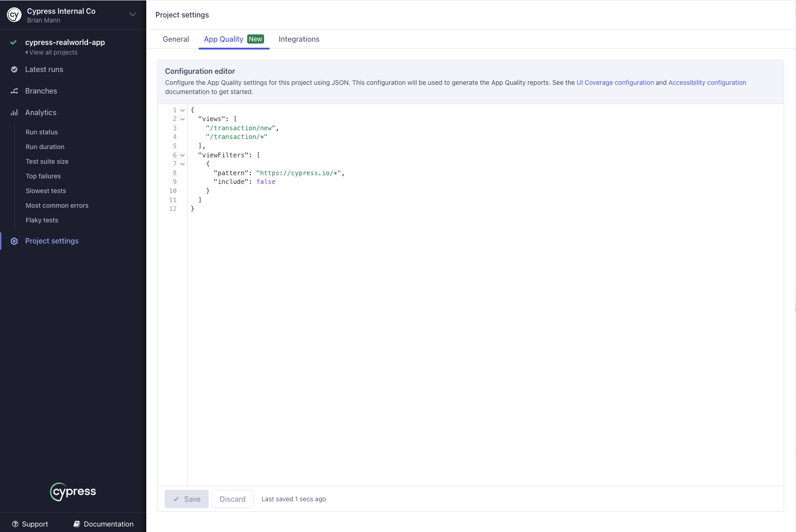Open the Flaky tests analytics page
Viewport: 796px width, 532px height.
tap(42, 221)
